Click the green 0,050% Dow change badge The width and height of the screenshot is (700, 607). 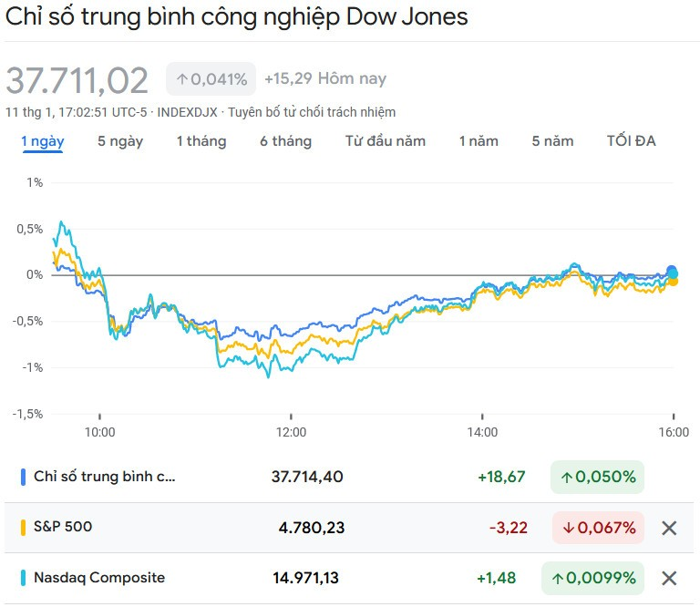tap(597, 477)
